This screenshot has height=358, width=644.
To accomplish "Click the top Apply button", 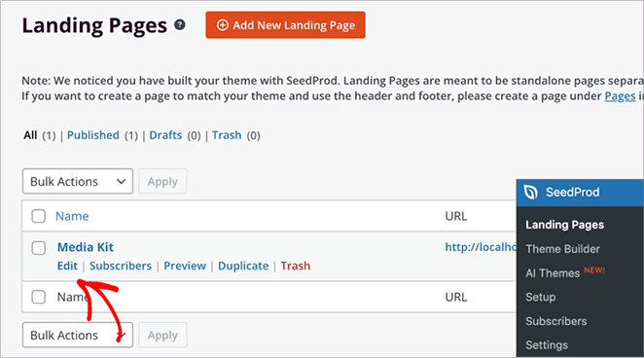I will point(162,181).
